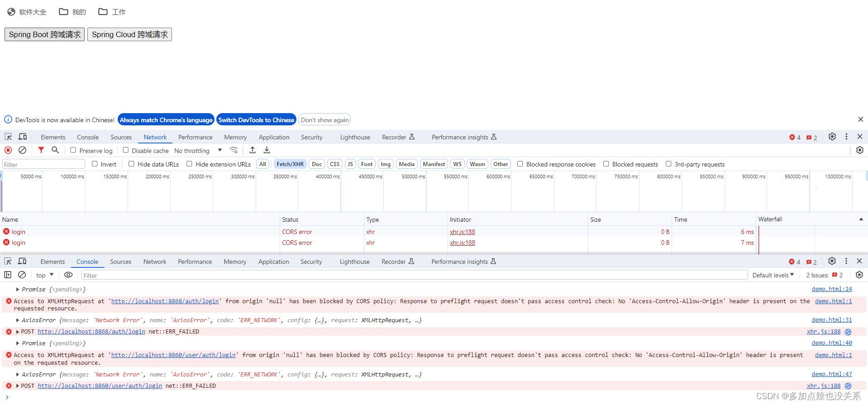The height and width of the screenshot is (405, 868).
Task: Click the error count badge showing 4 in upper DevTools
Action: 795,138
